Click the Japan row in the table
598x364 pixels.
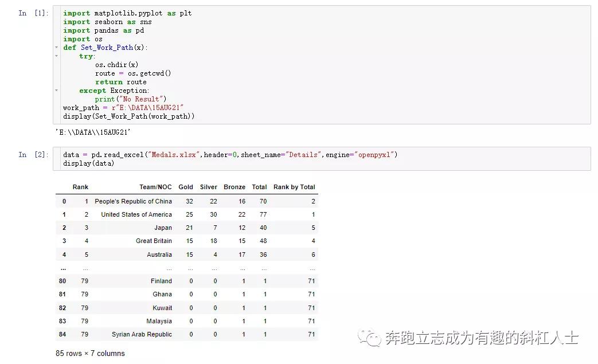point(163,228)
